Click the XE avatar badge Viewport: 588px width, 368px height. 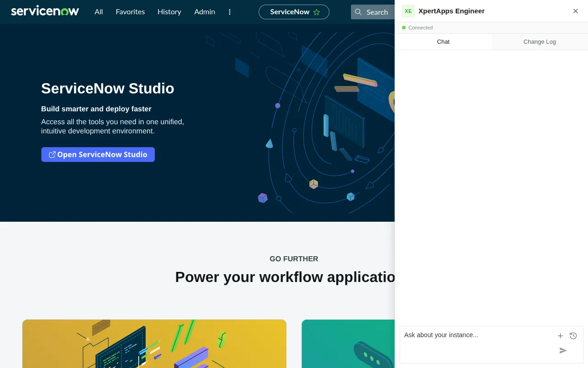point(408,11)
